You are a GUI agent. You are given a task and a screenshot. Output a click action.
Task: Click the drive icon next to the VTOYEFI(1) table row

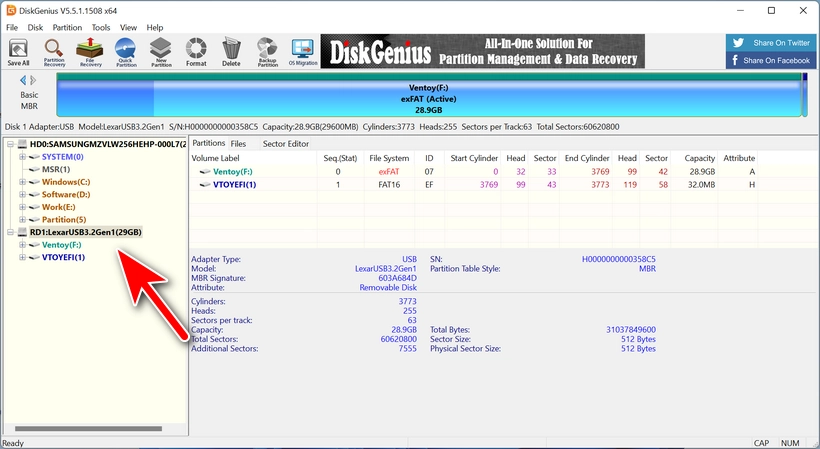click(205, 185)
